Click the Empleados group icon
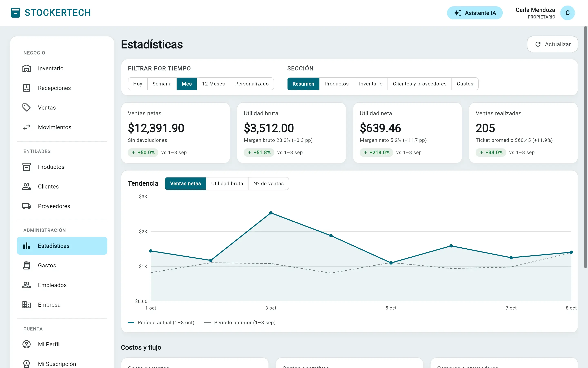The width and height of the screenshot is (588, 368). pyautogui.click(x=27, y=285)
